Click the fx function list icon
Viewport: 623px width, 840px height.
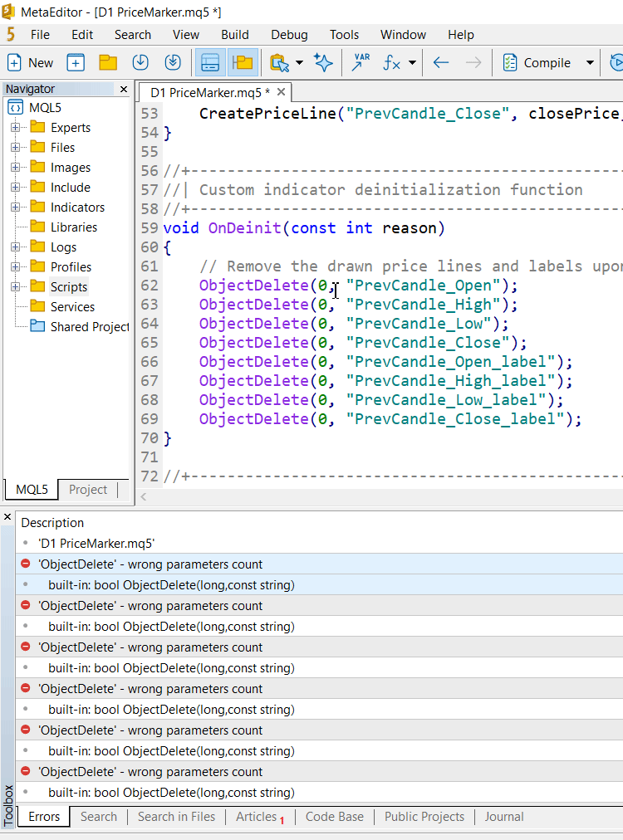coord(392,63)
